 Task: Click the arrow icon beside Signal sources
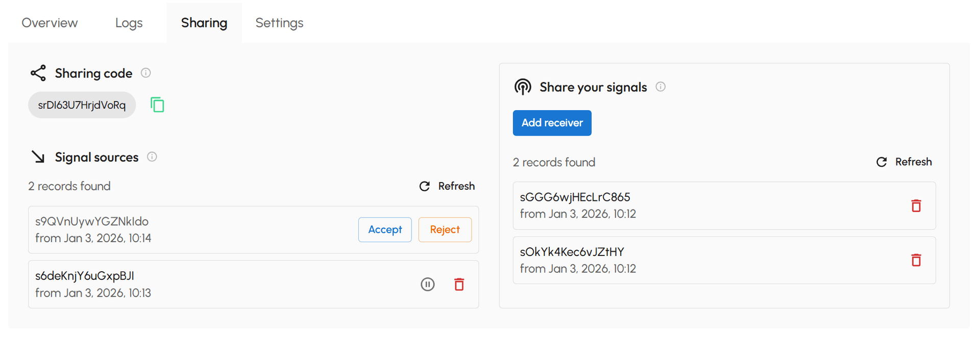point(38,157)
